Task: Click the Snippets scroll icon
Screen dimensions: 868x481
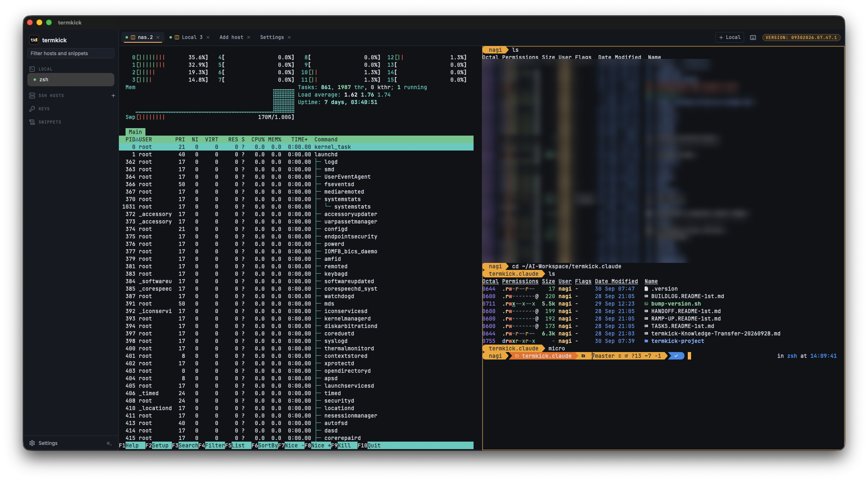Action: (32, 122)
